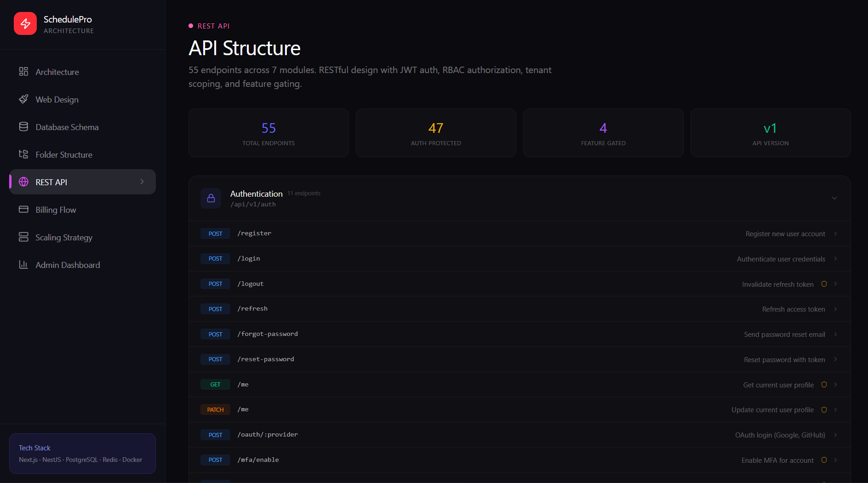This screenshot has width=868, height=483.
Task: Expand details for the /register endpoint
Action: coord(836,233)
